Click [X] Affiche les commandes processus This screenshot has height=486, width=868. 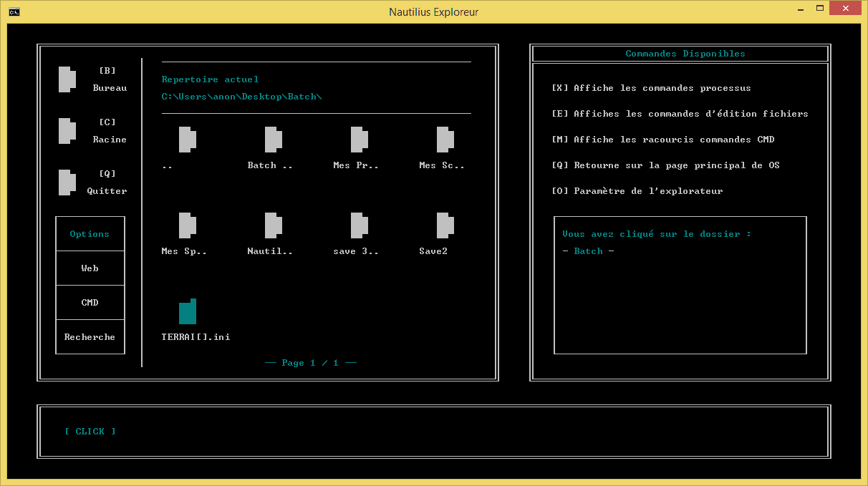click(x=651, y=88)
